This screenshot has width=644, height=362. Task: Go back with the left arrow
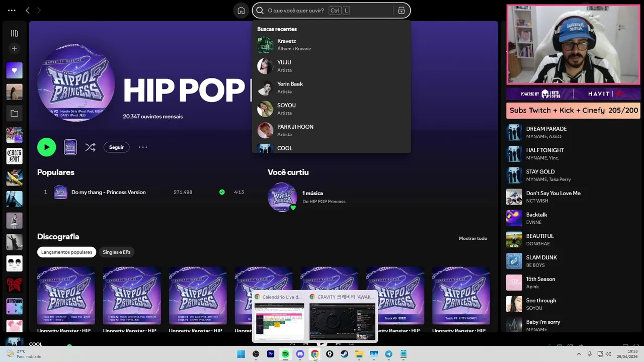coord(28,10)
